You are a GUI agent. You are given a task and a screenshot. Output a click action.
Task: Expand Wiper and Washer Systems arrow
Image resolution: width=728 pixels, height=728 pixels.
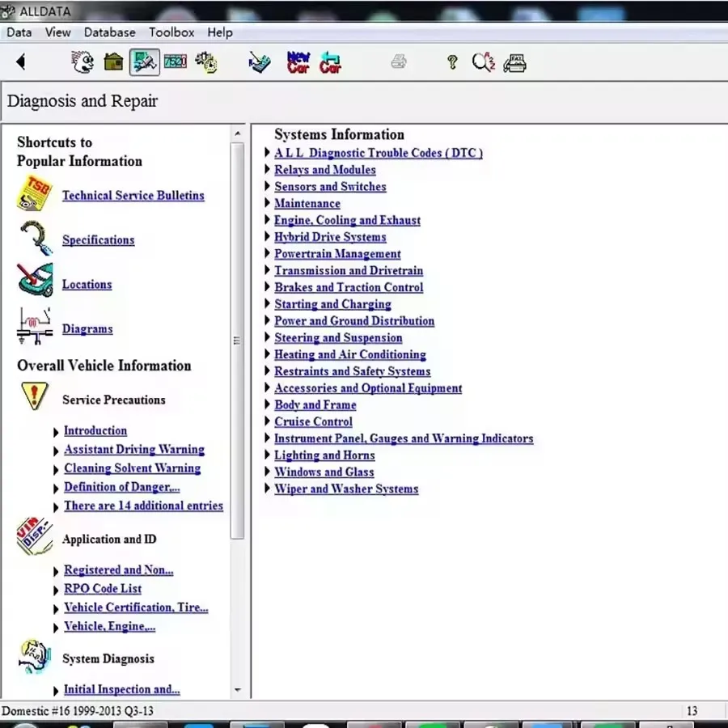[x=268, y=489]
